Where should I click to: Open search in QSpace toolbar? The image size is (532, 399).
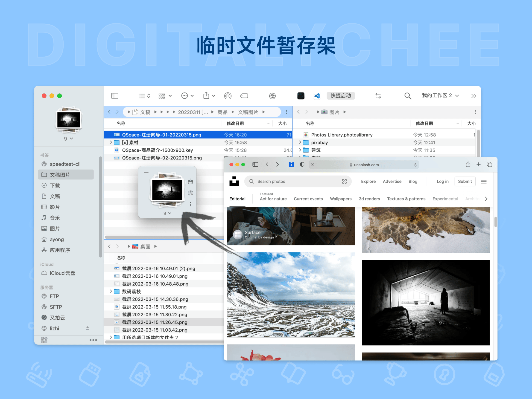click(x=408, y=96)
